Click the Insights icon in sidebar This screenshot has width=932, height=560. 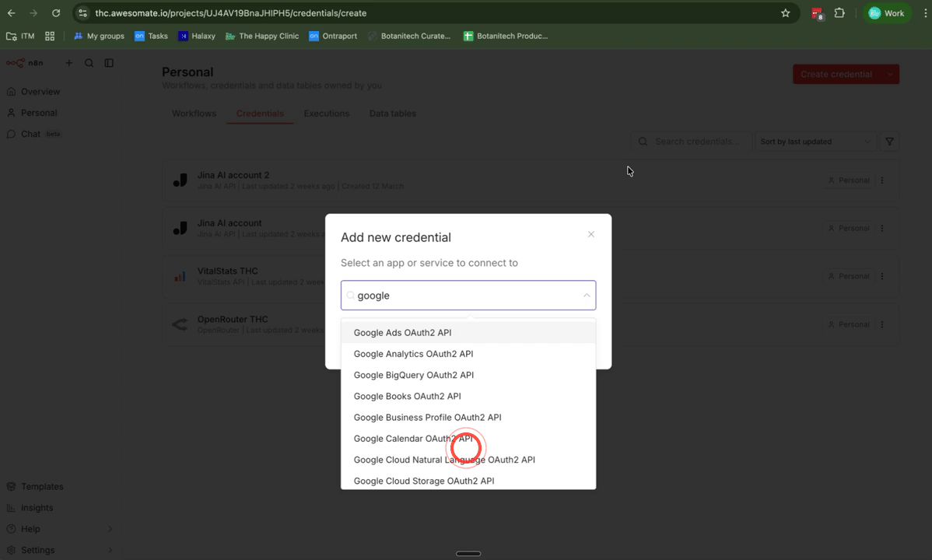(x=12, y=507)
